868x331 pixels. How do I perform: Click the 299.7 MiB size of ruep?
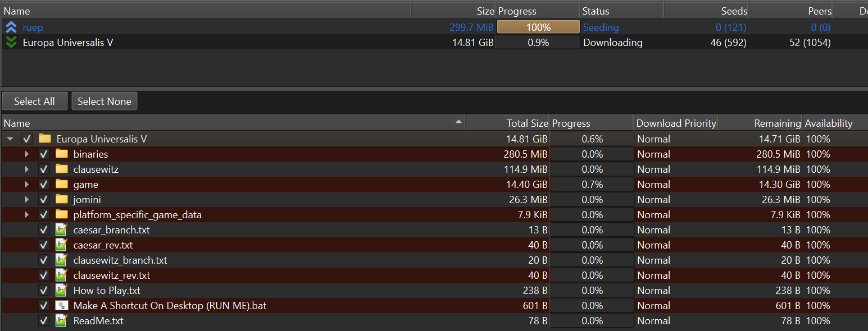(471, 27)
